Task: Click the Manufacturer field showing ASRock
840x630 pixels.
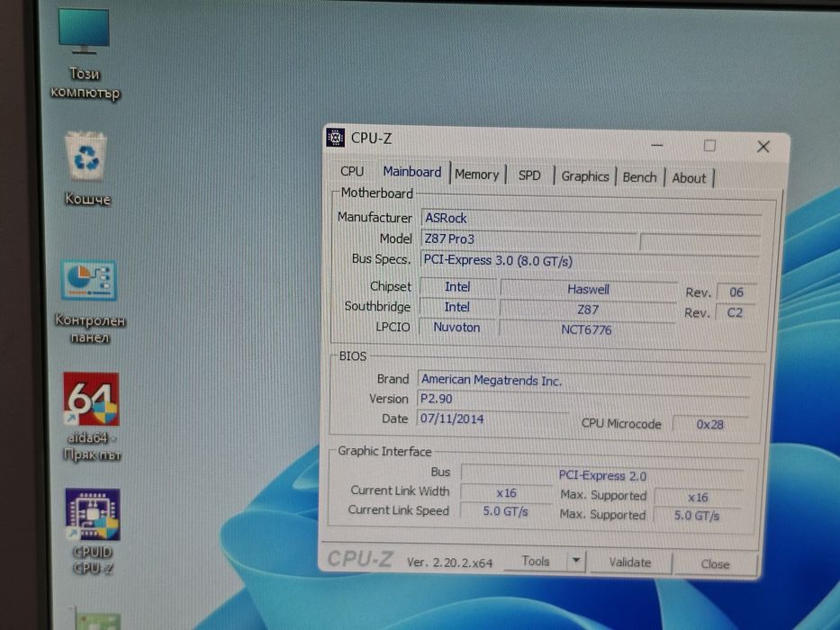Action: click(x=592, y=220)
